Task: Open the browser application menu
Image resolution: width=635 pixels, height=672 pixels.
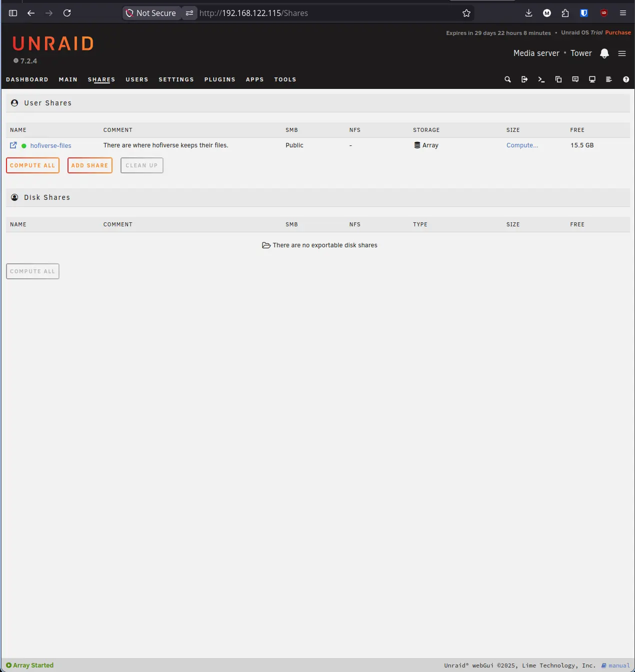Action: [623, 13]
